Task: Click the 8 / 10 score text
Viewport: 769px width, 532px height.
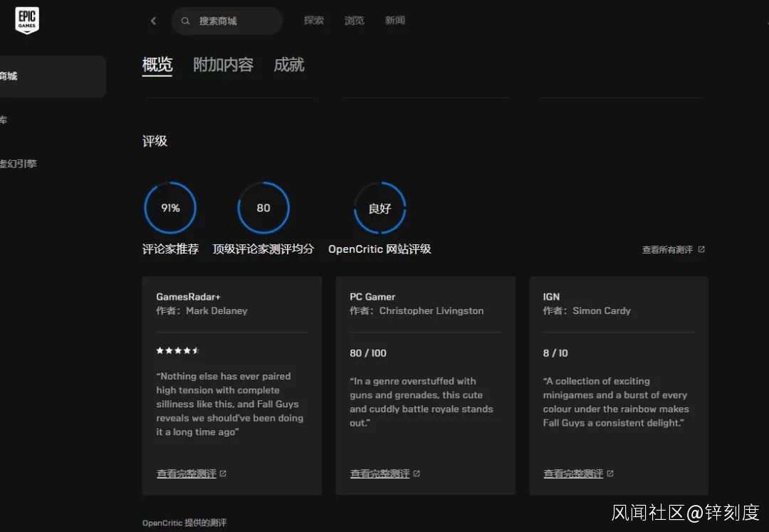Action: pyautogui.click(x=555, y=353)
